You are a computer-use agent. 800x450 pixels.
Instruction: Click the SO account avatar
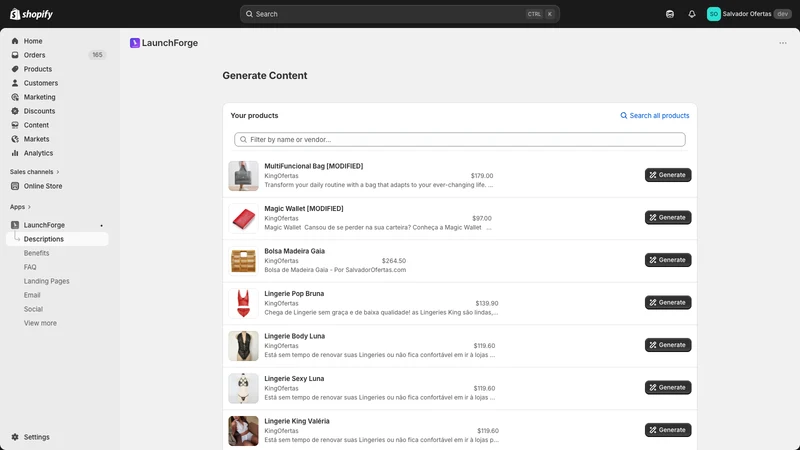tap(713, 14)
